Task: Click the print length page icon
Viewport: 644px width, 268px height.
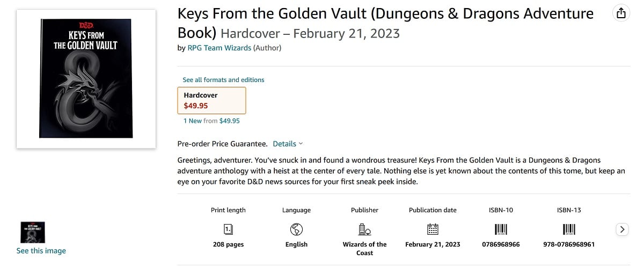Action: click(x=228, y=229)
